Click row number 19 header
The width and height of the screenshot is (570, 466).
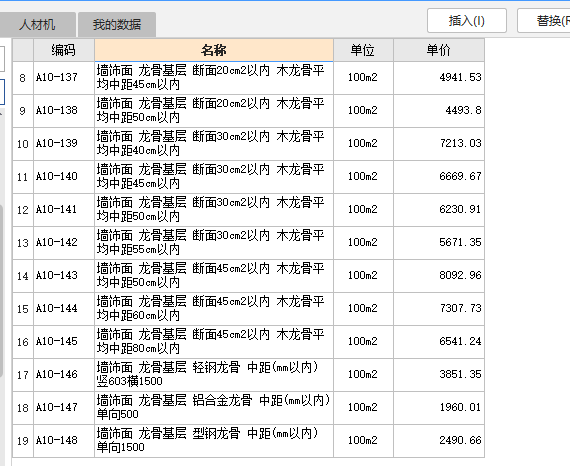tap(23, 441)
